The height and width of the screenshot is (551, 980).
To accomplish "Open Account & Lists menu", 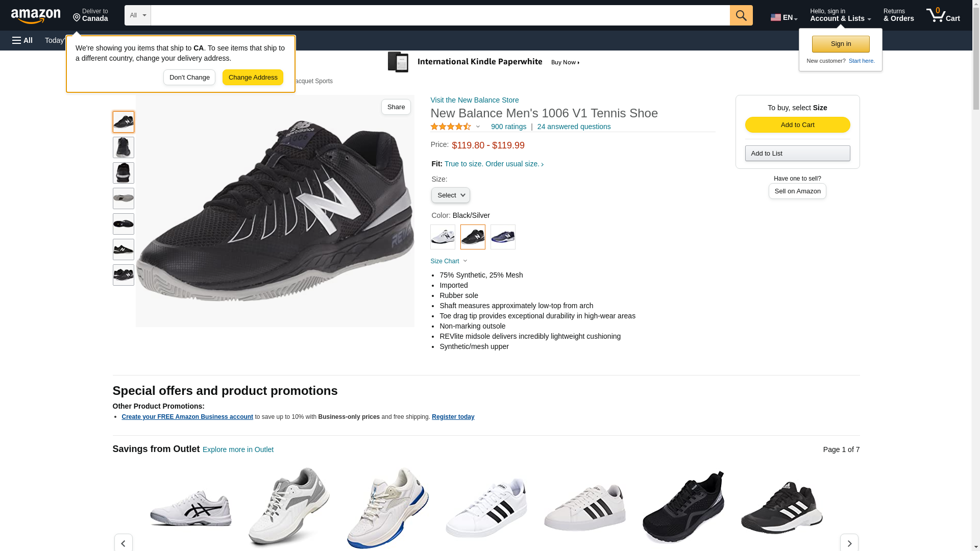I will [x=840, y=15].
